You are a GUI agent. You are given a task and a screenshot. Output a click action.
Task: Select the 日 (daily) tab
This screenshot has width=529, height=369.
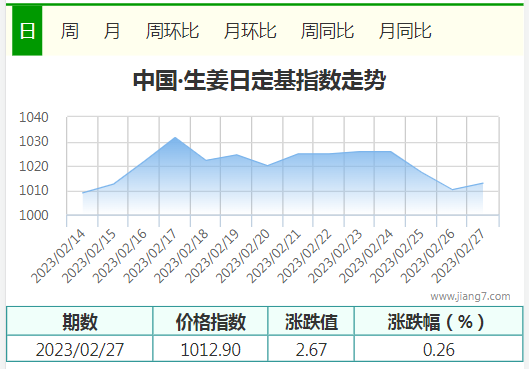tap(27, 31)
